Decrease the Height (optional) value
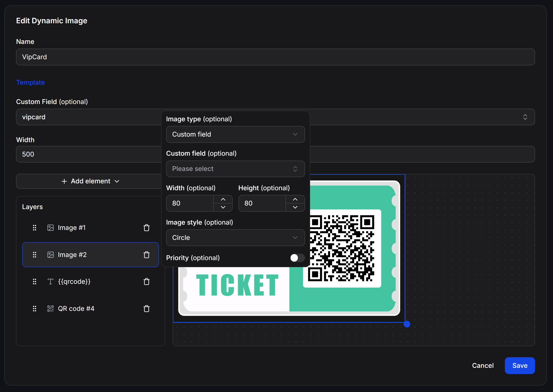The image size is (553, 392). coord(295,207)
